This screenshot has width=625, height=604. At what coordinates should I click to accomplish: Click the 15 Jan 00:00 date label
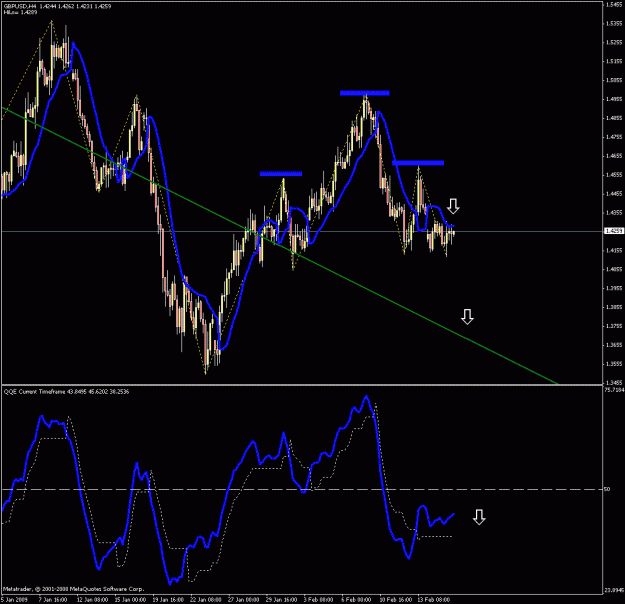pos(130,600)
